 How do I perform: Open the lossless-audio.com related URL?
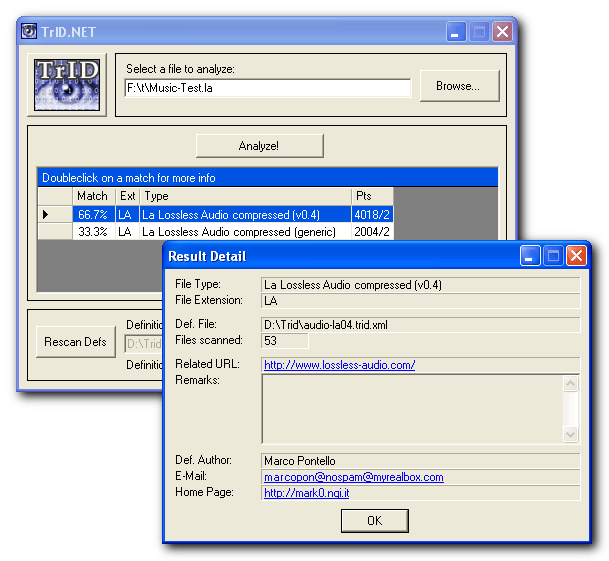(339, 365)
